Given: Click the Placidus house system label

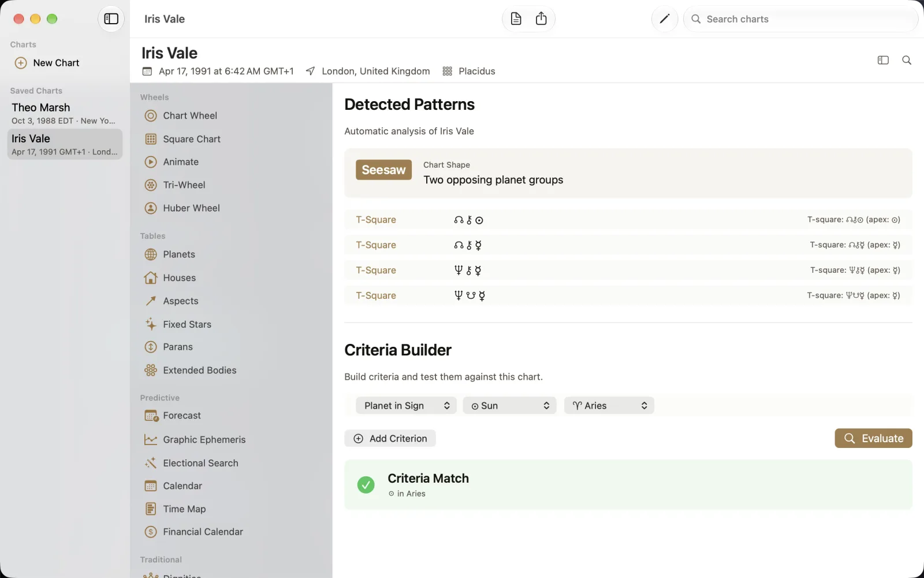Looking at the screenshot, I should coord(477,71).
